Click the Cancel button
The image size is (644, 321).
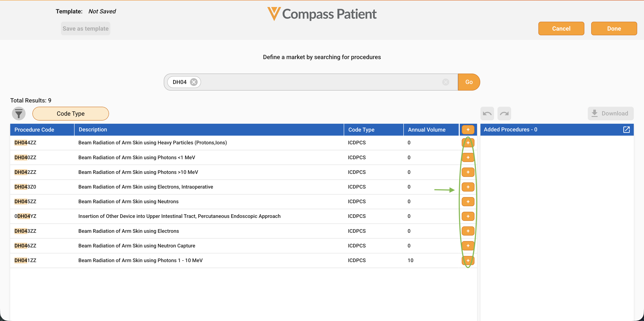pos(561,28)
